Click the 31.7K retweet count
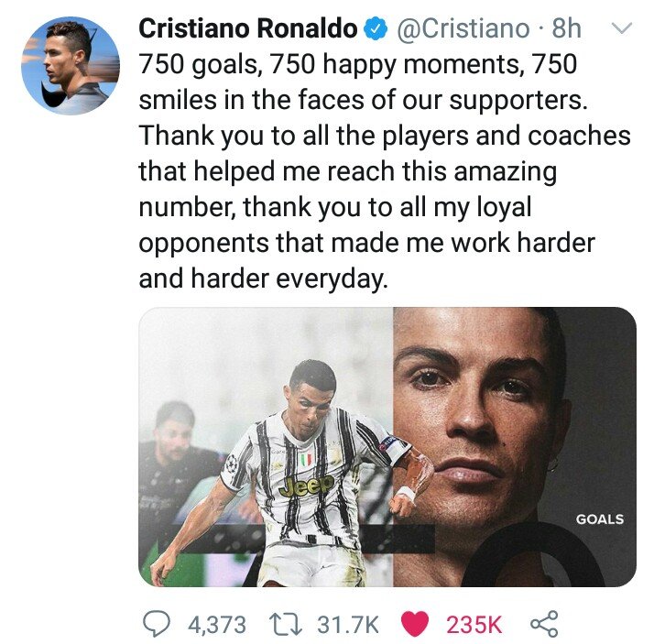 tap(348, 625)
